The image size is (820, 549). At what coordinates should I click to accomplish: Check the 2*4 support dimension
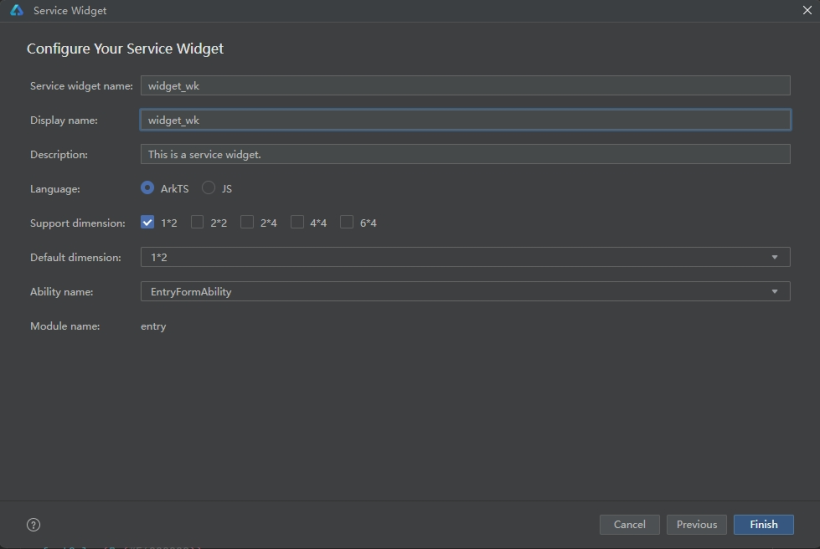click(x=247, y=222)
